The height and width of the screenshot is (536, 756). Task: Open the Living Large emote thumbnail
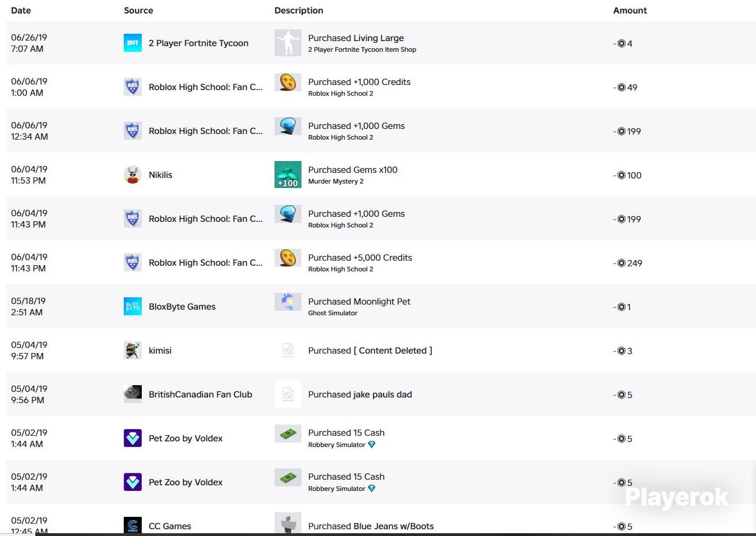pos(288,43)
